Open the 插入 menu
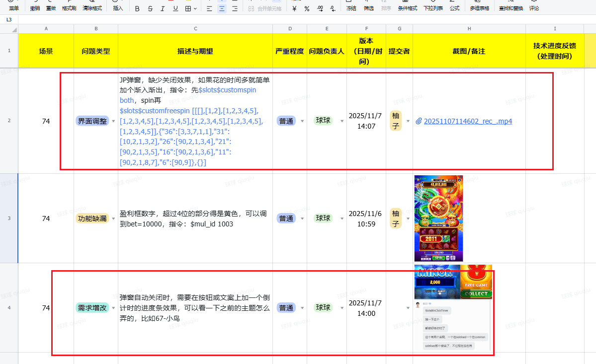 click(x=118, y=8)
